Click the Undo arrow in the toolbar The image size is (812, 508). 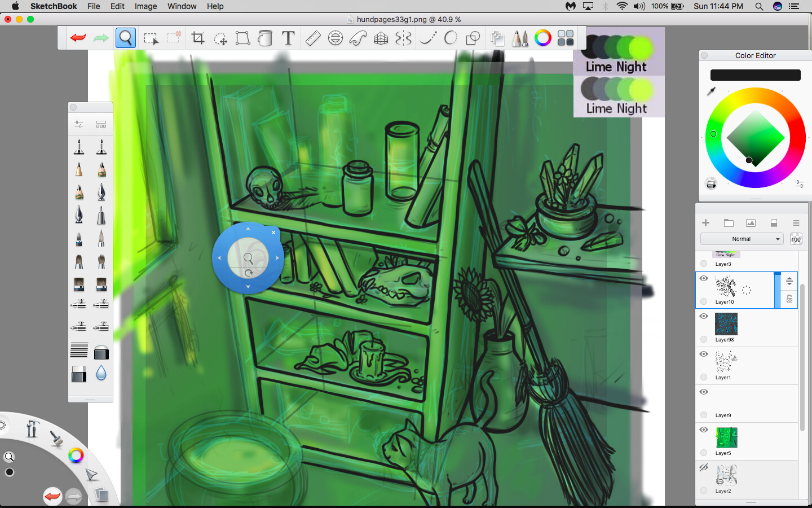[78, 38]
